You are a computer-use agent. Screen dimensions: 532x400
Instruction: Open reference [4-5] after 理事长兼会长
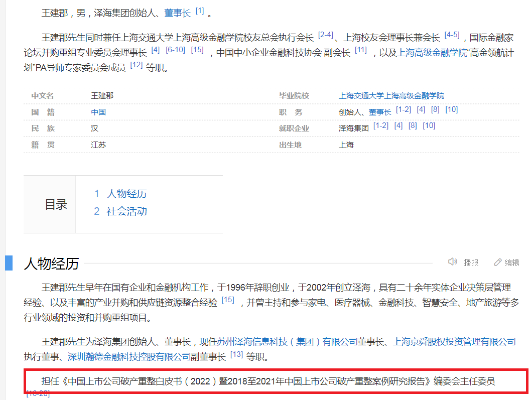pos(452,35)
